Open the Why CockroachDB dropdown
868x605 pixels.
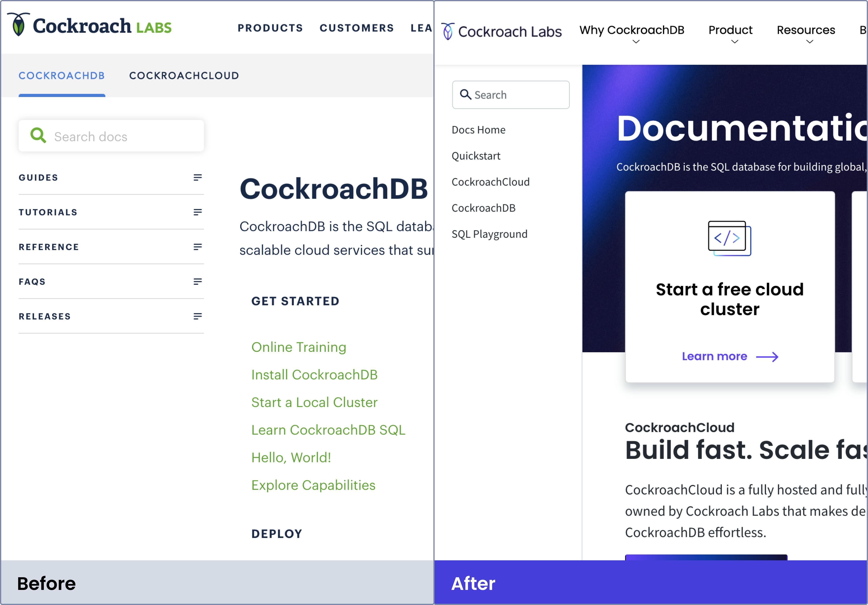coord(636,42)
